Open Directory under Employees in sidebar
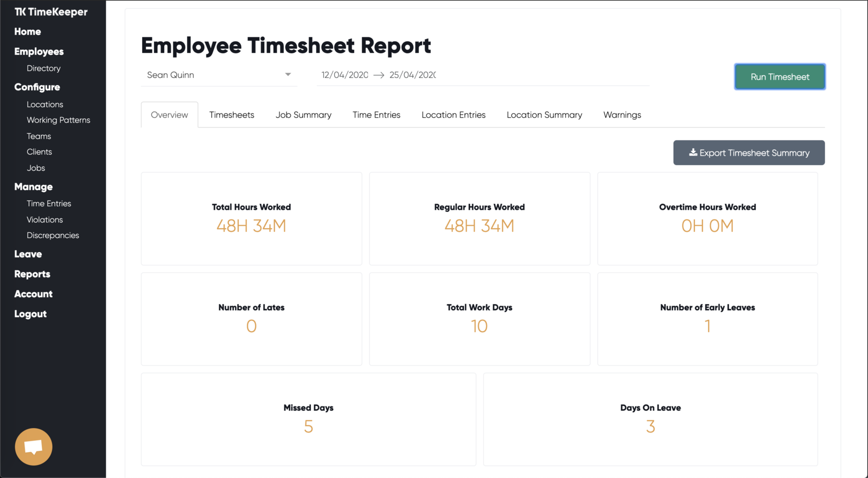 (x=43, y=68)
